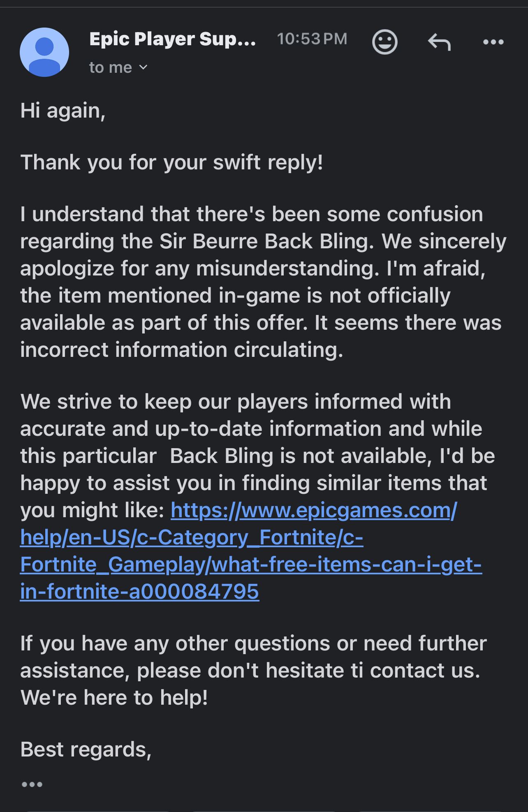Image resolution: width=528 pixels, height=812 pixels.
Task: Tap the 10:53 PM timestamp
Action: tap(312, 39)
